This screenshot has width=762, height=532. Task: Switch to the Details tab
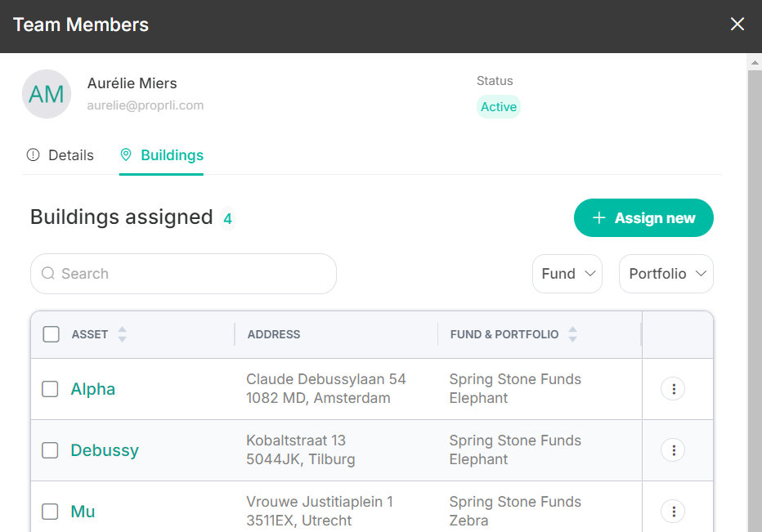[x=60, y=155]
